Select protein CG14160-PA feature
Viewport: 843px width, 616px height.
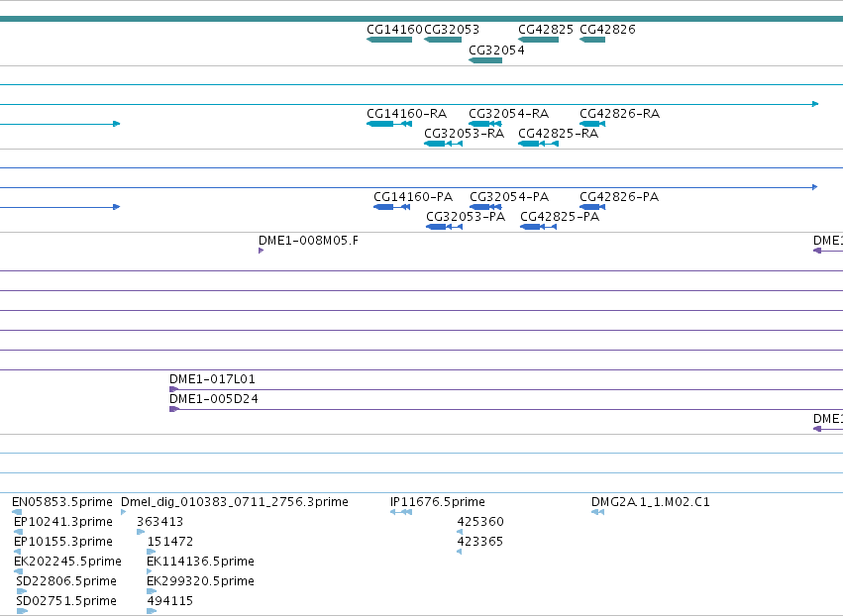pyautogui.click(x=392, y=207)
